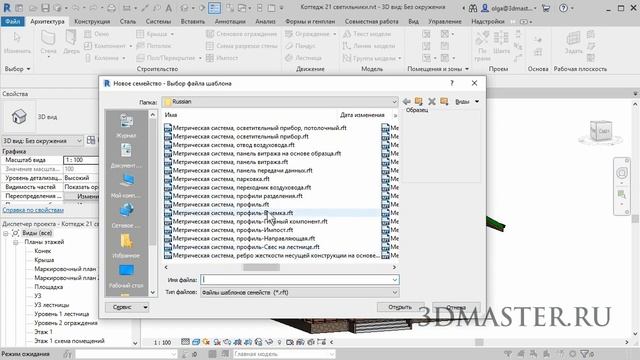Open the Имя файла dropdown arrow
The height and width of the screenshot is (360, 640).
(395, 280)
